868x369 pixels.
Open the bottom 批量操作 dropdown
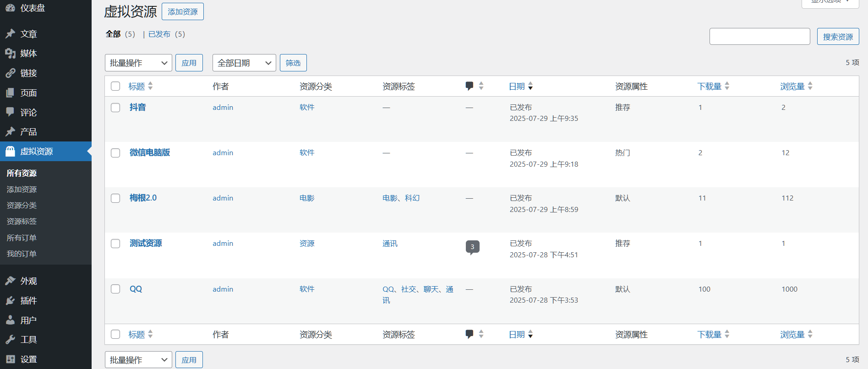[x=138, y=360]
